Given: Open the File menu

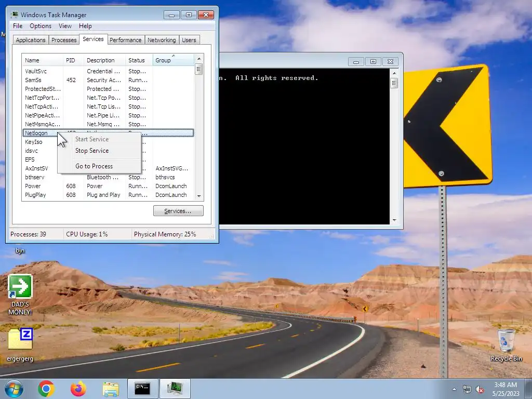Looking at the screenshot, I should 18,26.
